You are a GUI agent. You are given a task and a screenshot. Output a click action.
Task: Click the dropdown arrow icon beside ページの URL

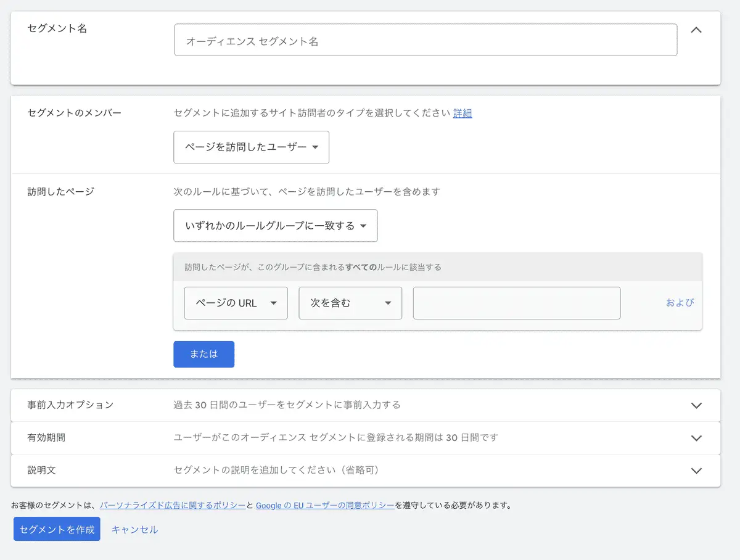[x=274, y=303]
